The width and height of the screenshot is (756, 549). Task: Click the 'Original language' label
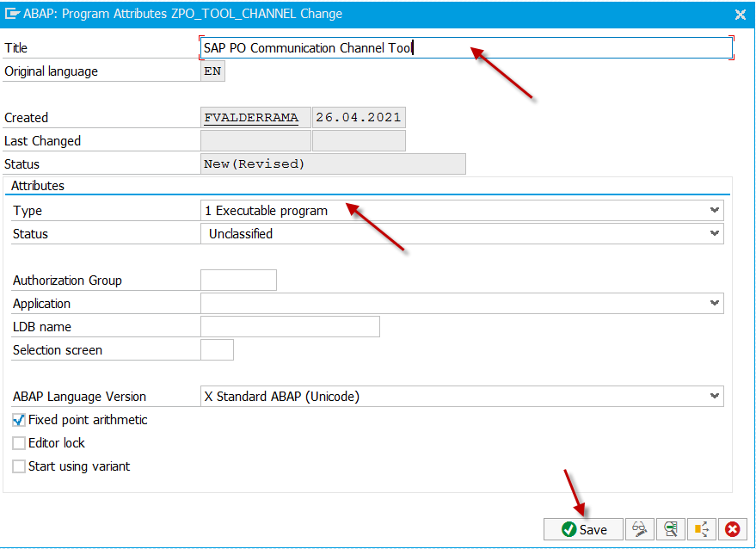tap(51, 71)
